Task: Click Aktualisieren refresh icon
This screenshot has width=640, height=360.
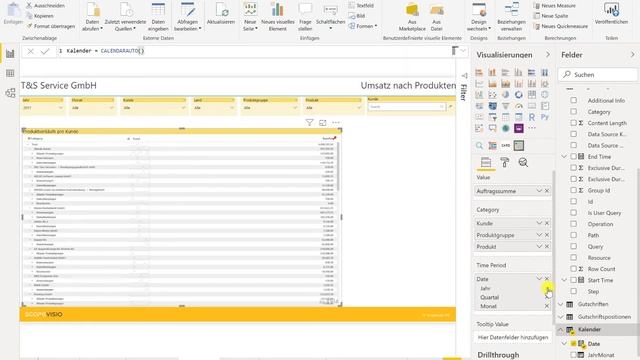Action: click(221, 9)
